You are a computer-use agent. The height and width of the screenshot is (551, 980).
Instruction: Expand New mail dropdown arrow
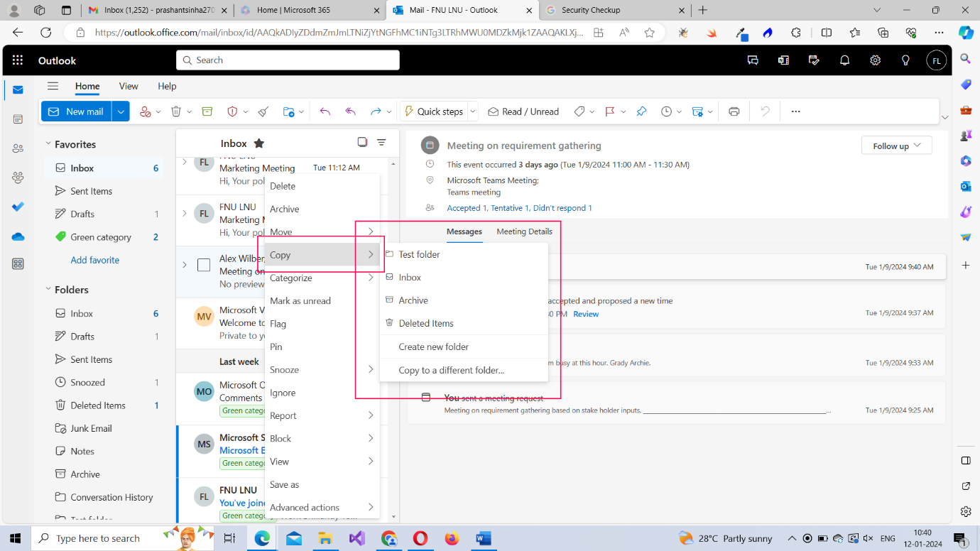[x=121, y=111]
